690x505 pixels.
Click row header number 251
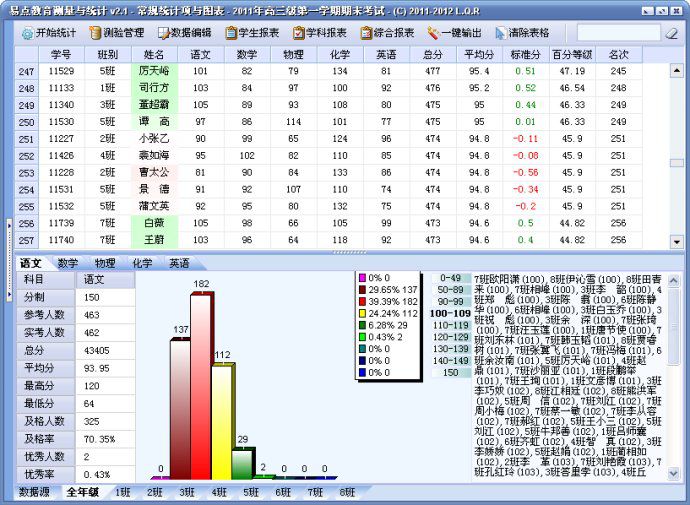pos(26,139)
